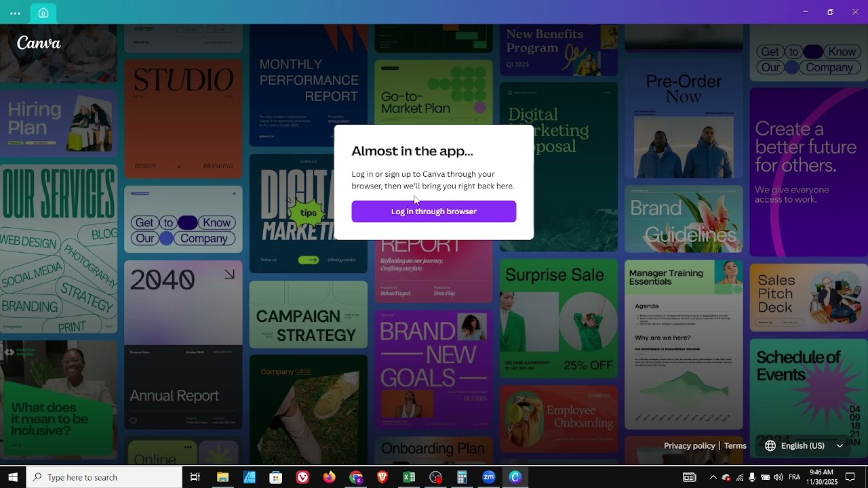Click the Employee Onboarding thumbnail
The height and width of the screenshot is (488, 868).
(x=559, y=419)
